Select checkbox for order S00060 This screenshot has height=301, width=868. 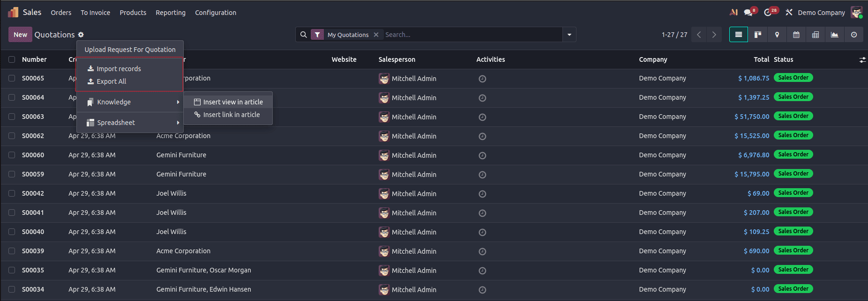click(12, 155)
